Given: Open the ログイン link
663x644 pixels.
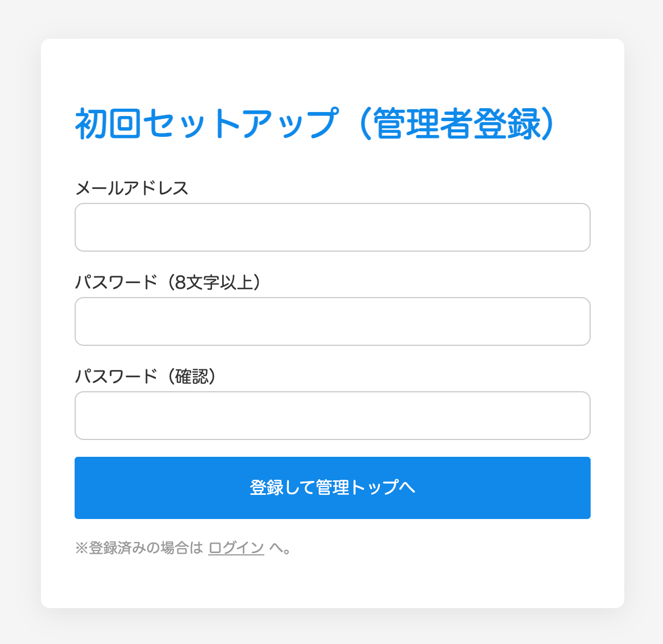Looking at the screenshot, I should [x=236, y=548].
